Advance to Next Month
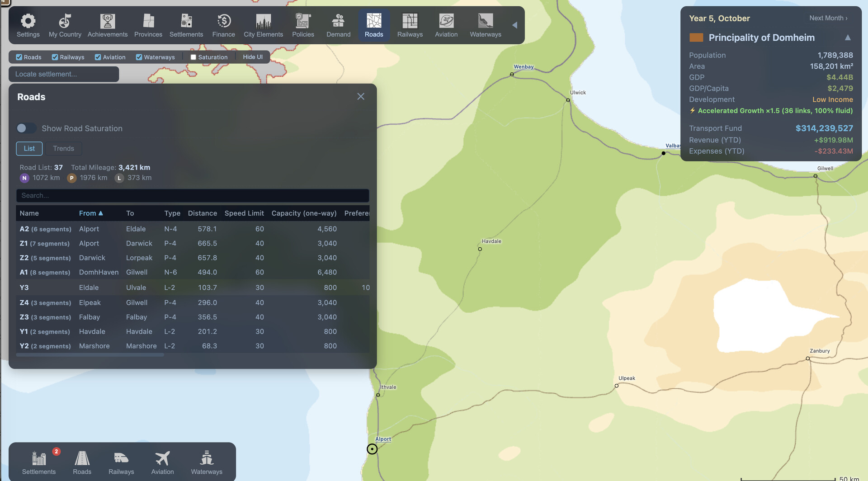This screenshot has height=481, width=868. (x=828, y=18)
